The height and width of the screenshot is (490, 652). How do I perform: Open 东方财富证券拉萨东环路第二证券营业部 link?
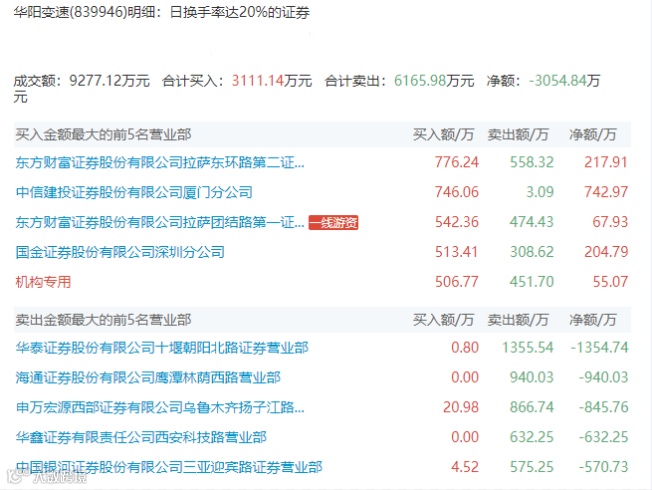tap(160, 162)
